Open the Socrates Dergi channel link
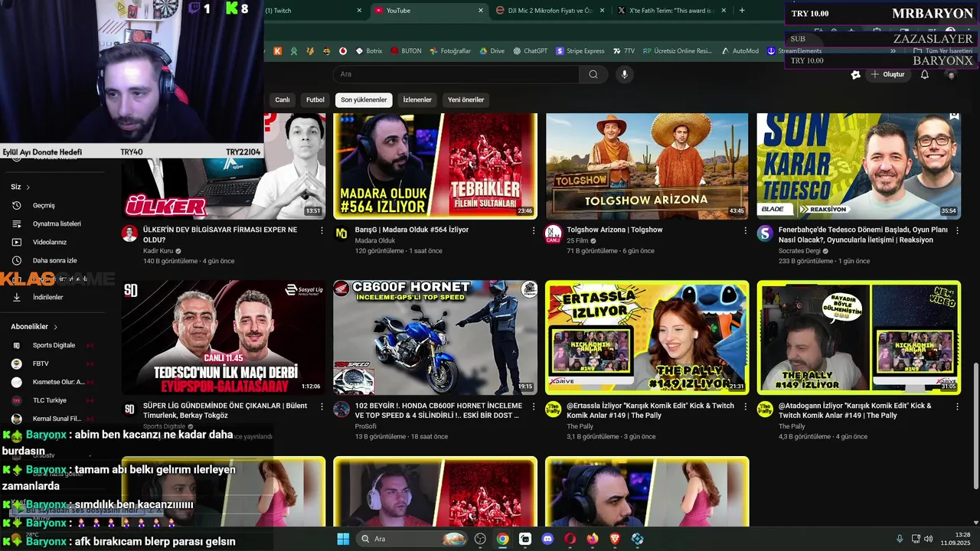This screenshot has height=551, width=980. pos(799,251)
